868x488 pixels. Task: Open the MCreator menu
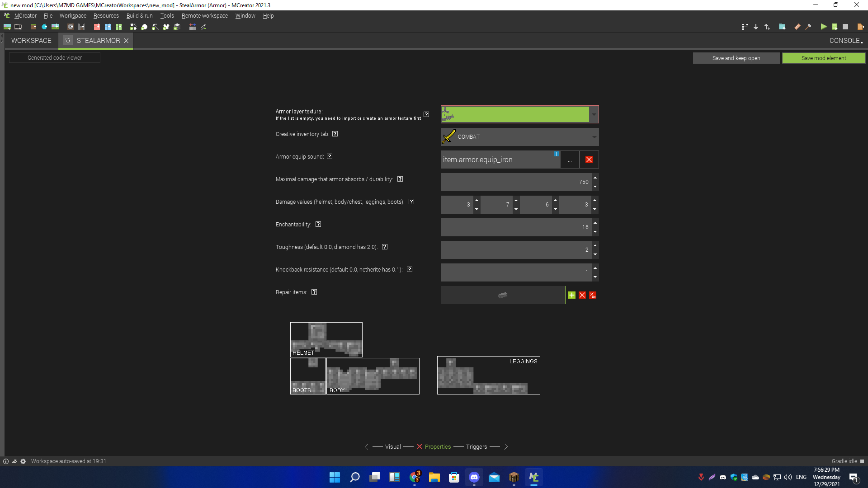25,16
